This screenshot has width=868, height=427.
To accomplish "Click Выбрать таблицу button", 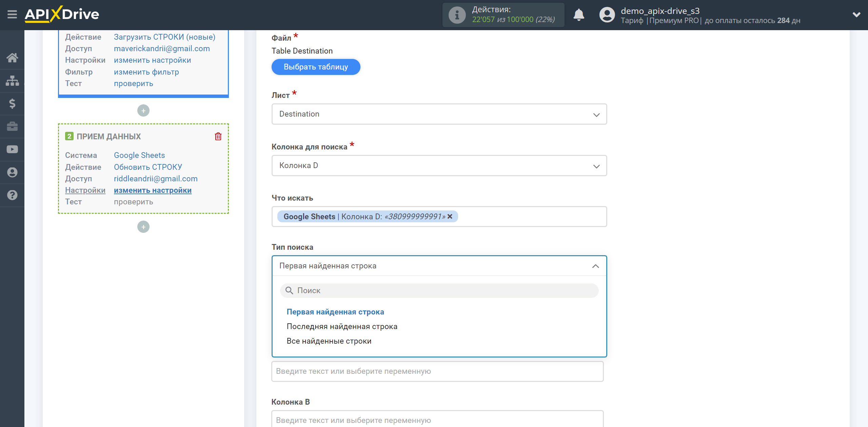I will [x=316, y=67].
